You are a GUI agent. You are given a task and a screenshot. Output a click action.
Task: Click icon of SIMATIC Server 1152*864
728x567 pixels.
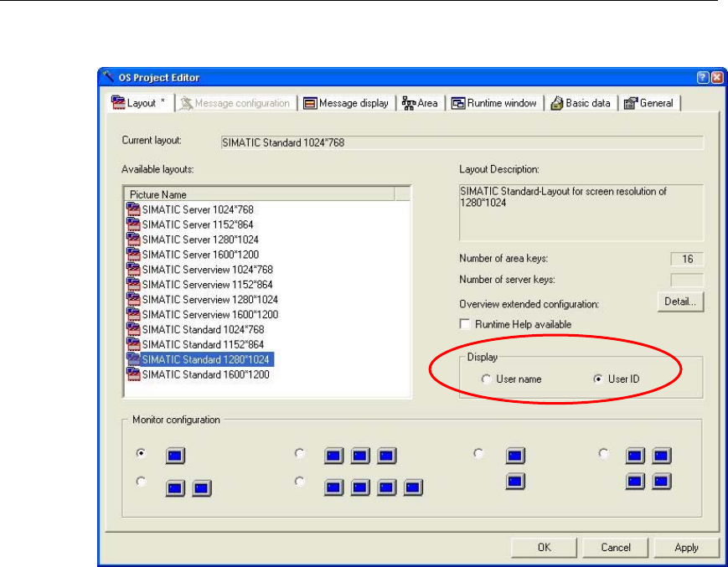(133, 224)
